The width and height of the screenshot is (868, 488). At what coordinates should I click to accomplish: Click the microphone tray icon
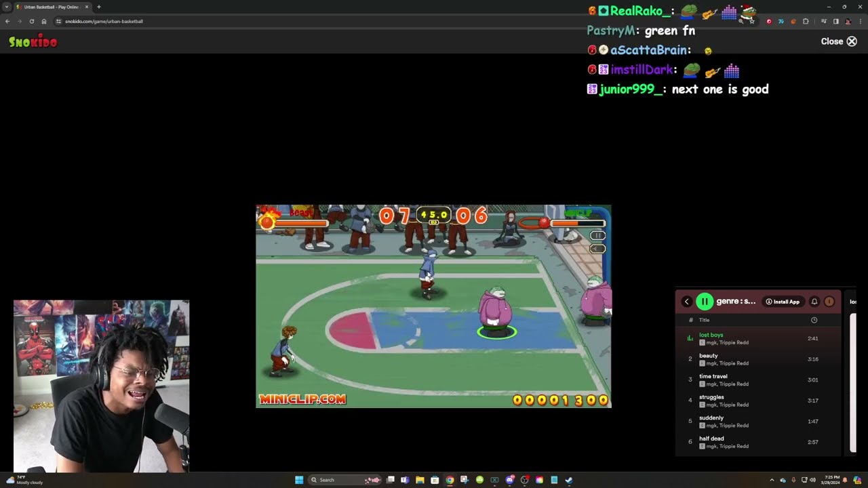(794, 480)
